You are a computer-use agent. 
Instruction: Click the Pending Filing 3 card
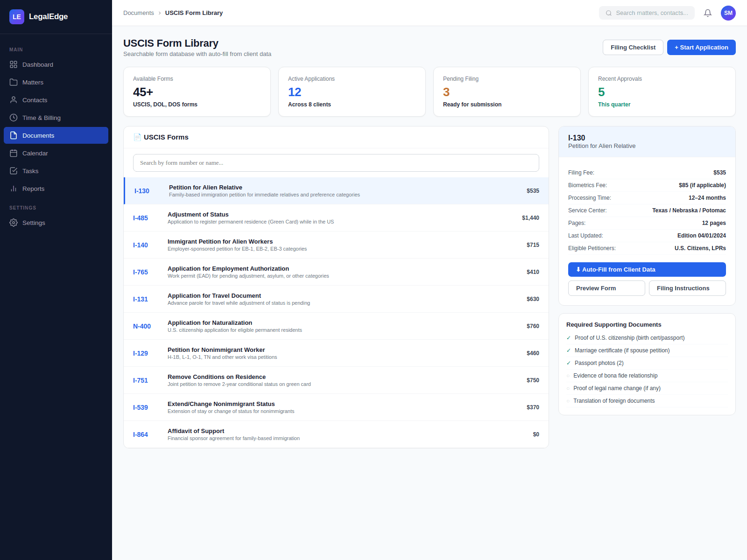tap(507, 92)
